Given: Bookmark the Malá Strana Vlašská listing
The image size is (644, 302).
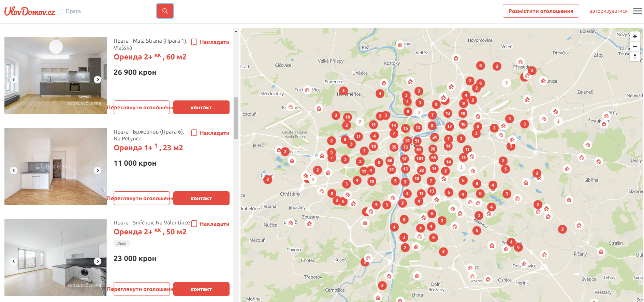Looking at the screenshot, I should (210, 42).
